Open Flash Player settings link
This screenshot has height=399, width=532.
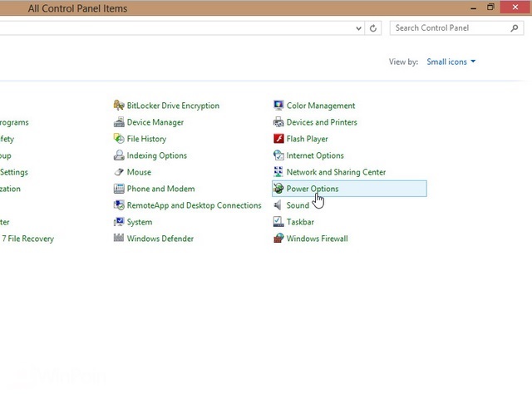pos(307,139)
